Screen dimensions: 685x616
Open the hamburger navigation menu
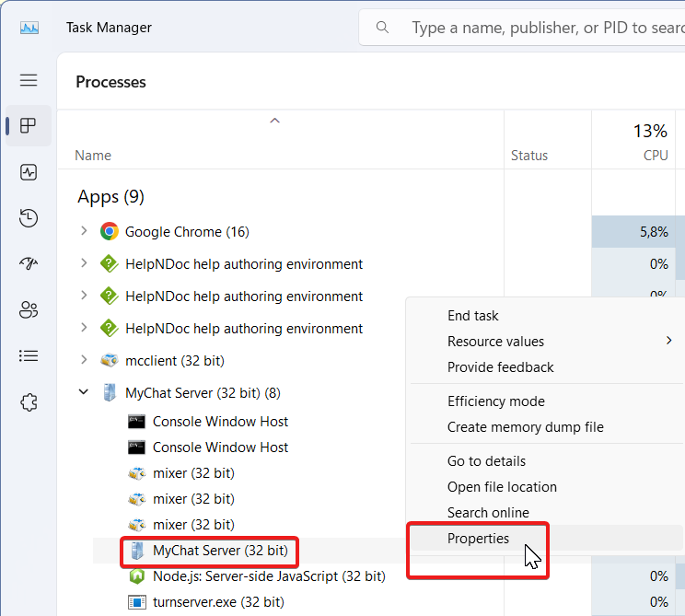[x=29, y=80]
